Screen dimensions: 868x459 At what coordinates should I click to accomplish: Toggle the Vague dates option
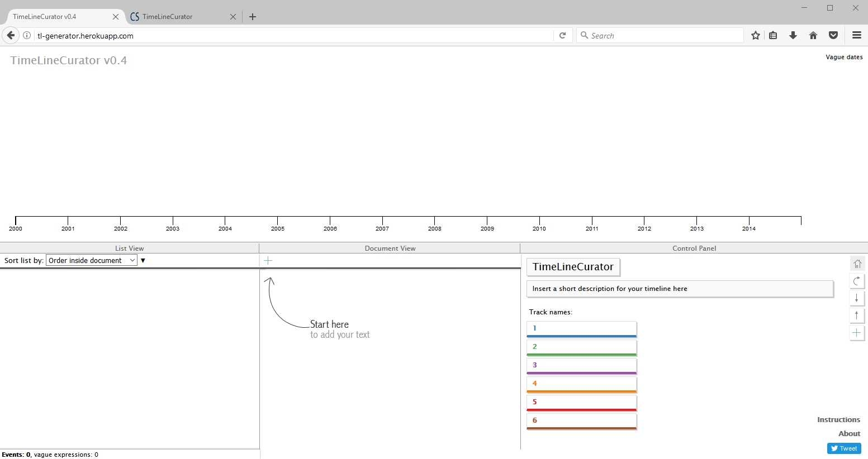844,57
